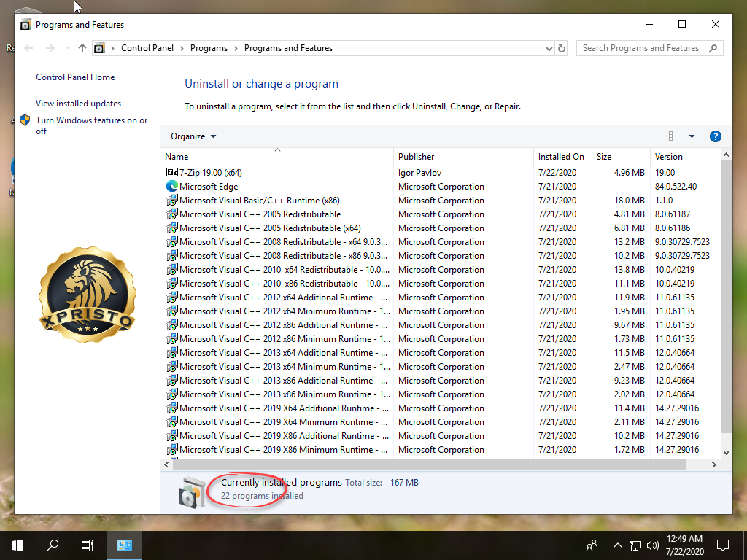
Task: Click Programs breadcrumb
Action: [209, 48]
